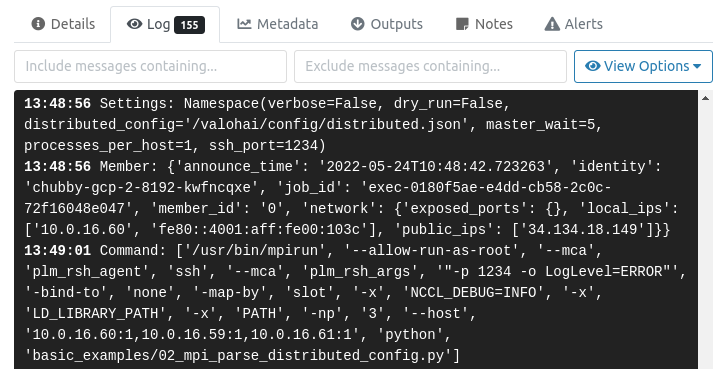719x369 pixels.
Task: Click the sticky note icon on Notes tab
Action: [x=462, y=24]
